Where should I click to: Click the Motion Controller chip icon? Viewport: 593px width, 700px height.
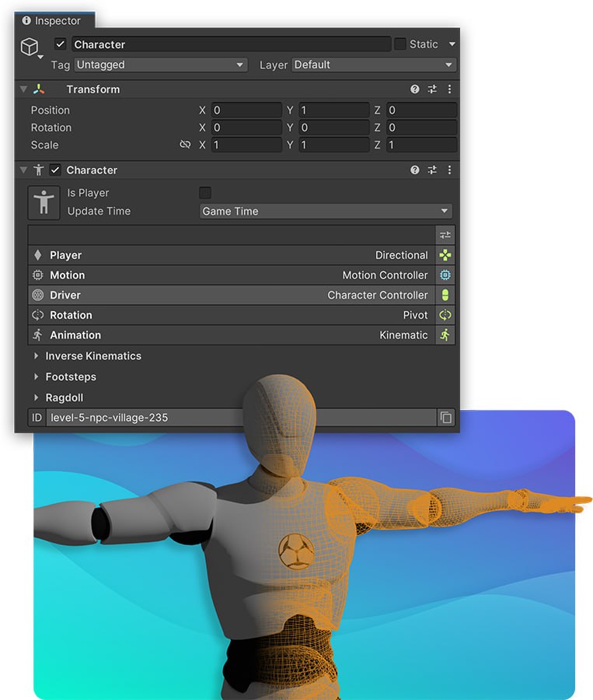coord(445,275)
